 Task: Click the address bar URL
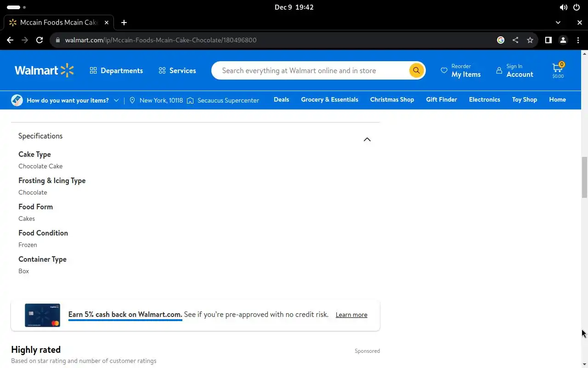pos(161,40)
